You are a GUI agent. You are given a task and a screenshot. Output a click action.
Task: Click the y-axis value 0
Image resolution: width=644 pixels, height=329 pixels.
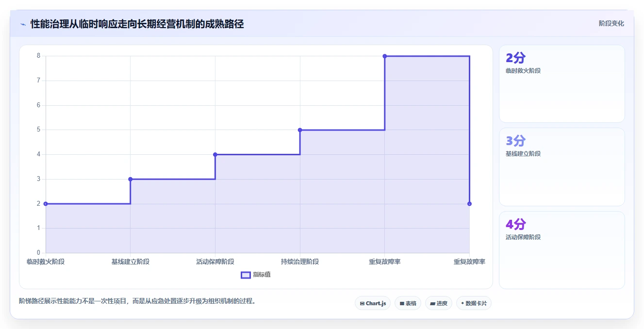38,253
